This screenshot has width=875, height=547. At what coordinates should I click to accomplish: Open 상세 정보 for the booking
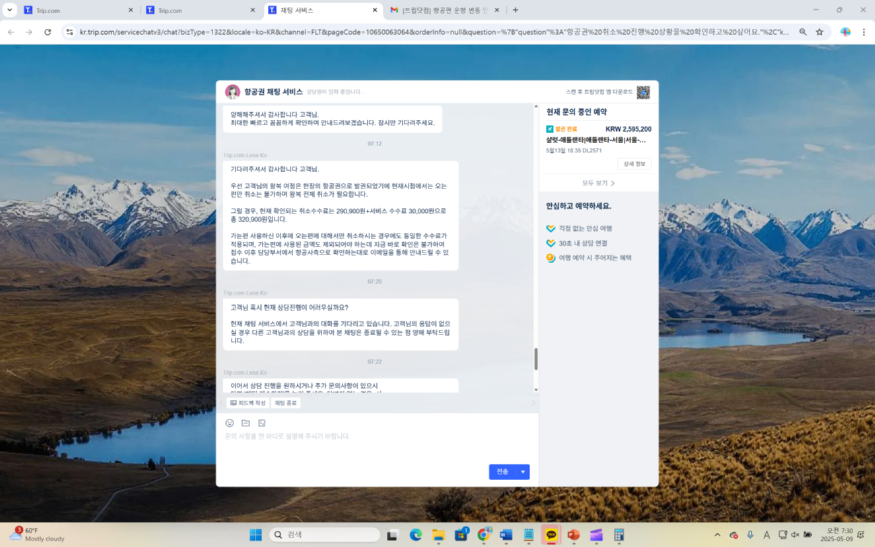634,164
